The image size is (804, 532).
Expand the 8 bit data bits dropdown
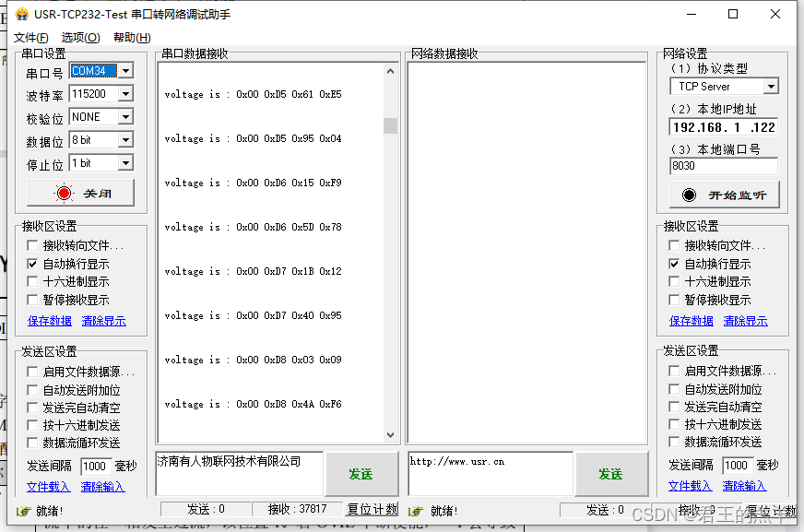click(125, 140)
